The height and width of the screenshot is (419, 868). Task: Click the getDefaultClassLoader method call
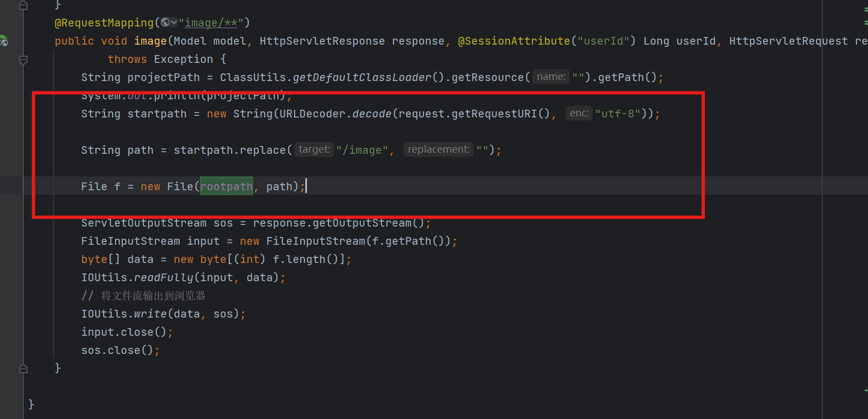(x=362, y=77)
